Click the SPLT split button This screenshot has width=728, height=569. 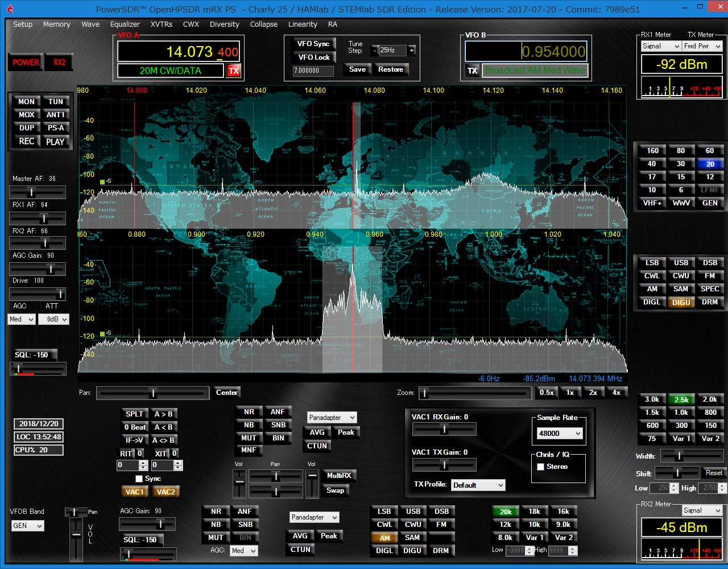(x=135, y=414)
